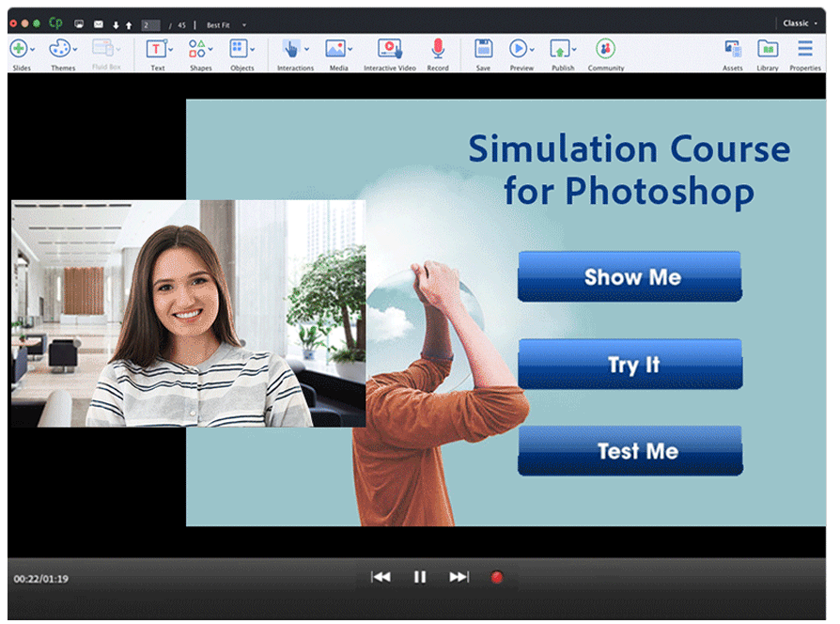Click the envelope icon in title bar

tap(99, 24)
